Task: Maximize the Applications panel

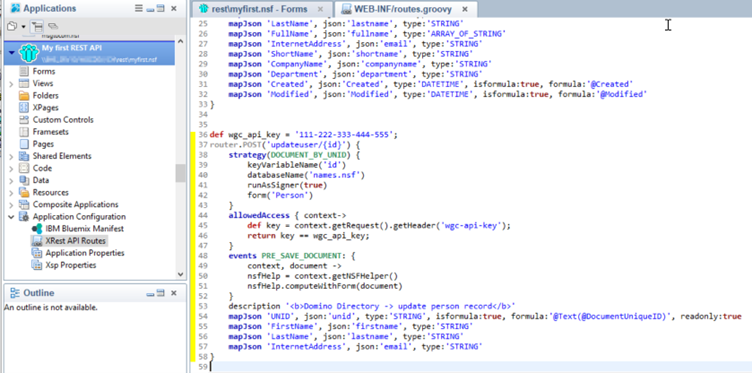Action: [x=161, y=9]
